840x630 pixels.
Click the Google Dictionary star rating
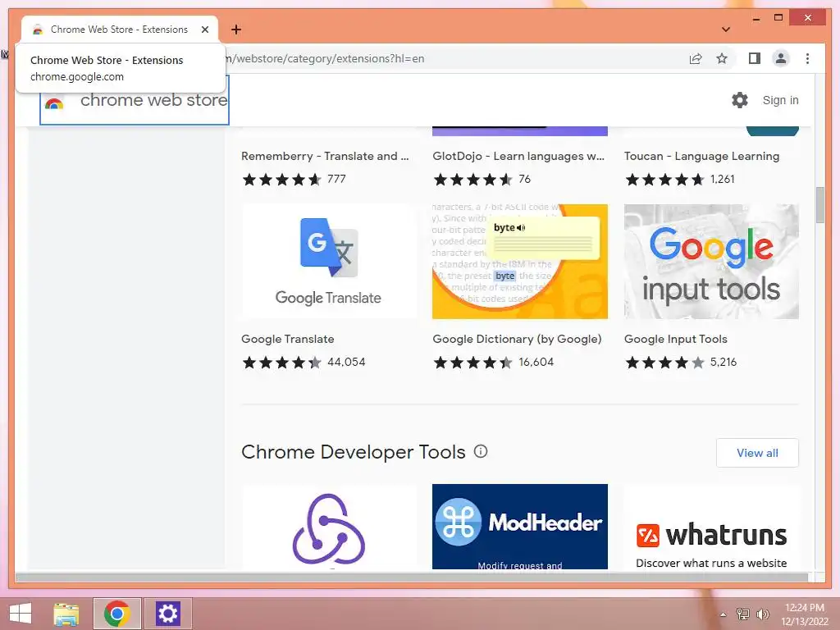click(473, 363)
